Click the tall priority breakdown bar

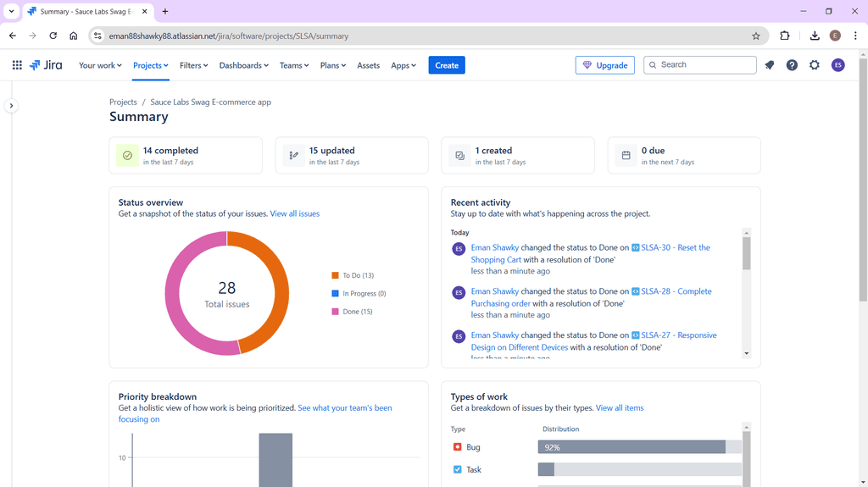point(275,460)
